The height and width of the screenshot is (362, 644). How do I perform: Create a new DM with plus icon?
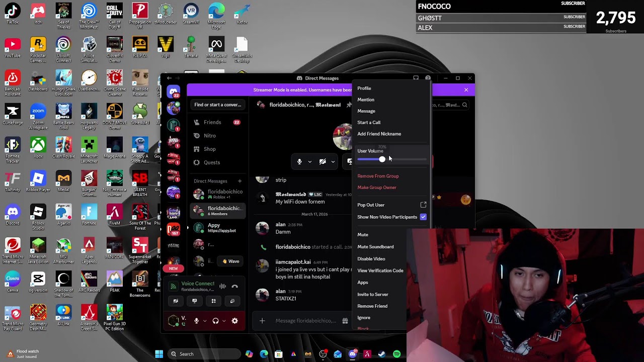point(239,181)
